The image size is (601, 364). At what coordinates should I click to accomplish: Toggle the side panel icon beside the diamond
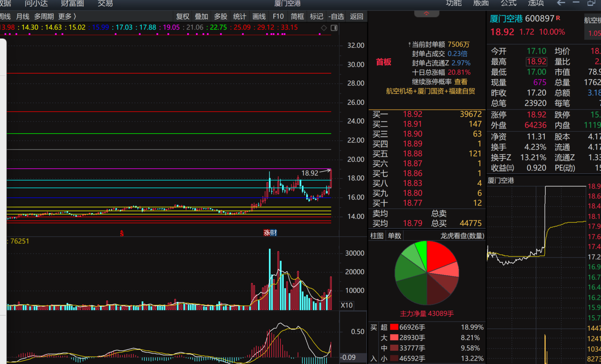click(334, 28)
